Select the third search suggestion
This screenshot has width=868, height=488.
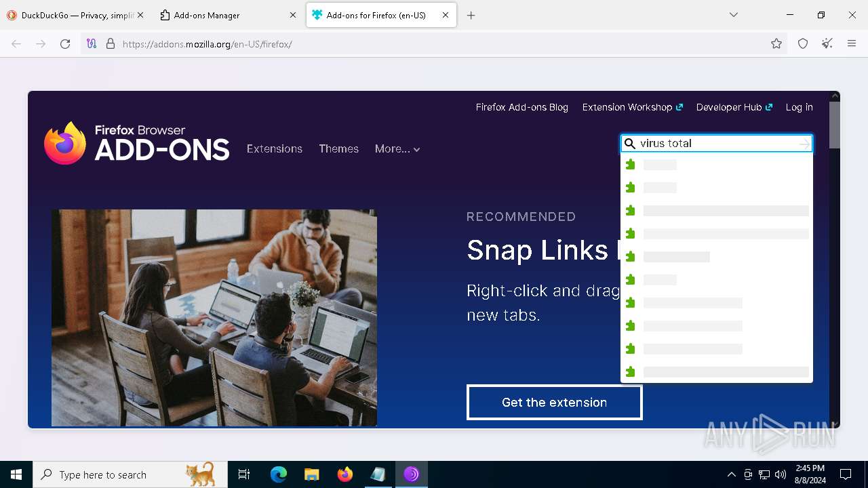coord(717,211)
